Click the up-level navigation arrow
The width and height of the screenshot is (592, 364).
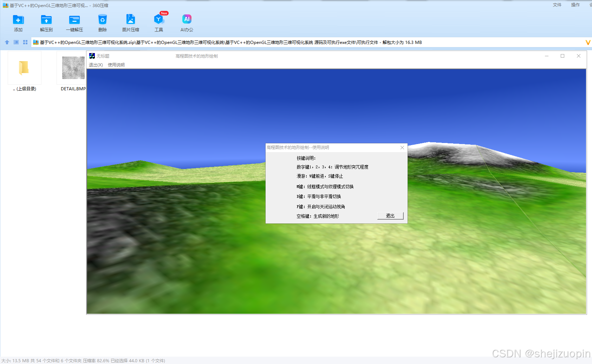7,42
